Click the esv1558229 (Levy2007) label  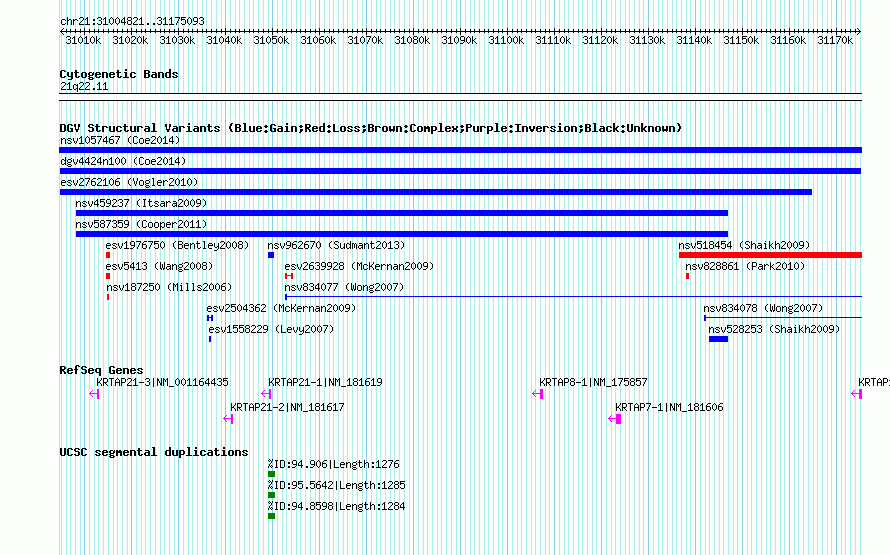pyautogui.click(x=271, y=329)
